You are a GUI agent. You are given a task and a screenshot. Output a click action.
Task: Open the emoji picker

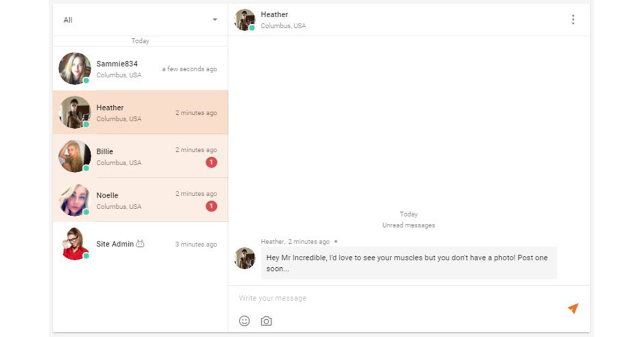[245, 320]
